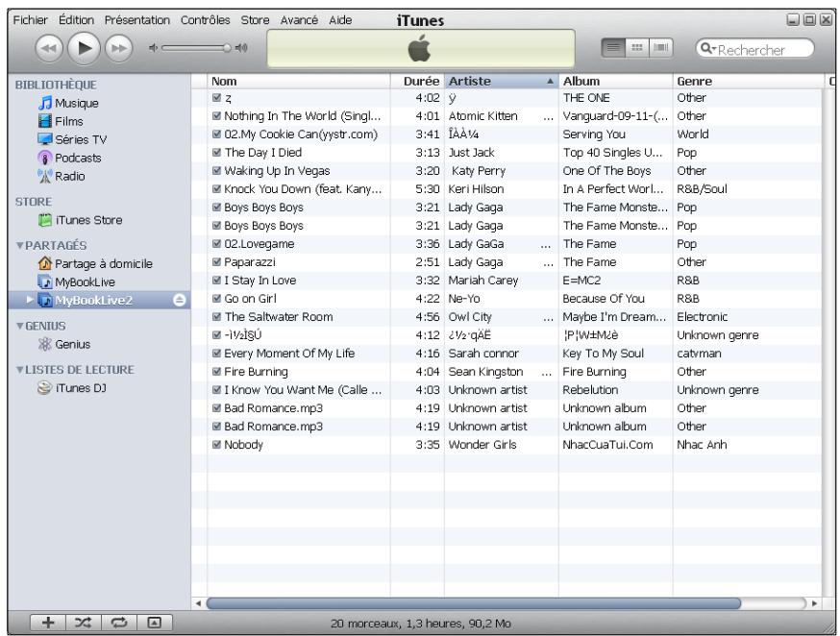Uncheck the Fire Burning track checkbox

[x=216, y=371]
